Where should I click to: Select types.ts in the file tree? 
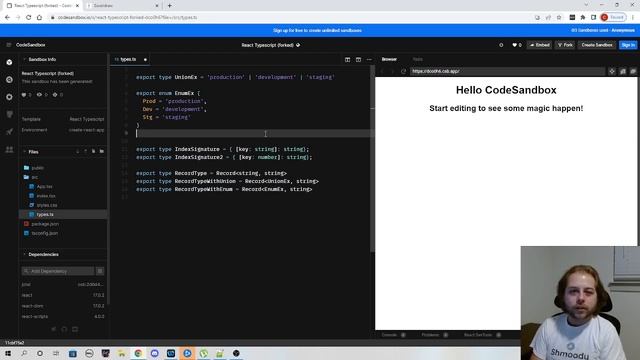63,214
